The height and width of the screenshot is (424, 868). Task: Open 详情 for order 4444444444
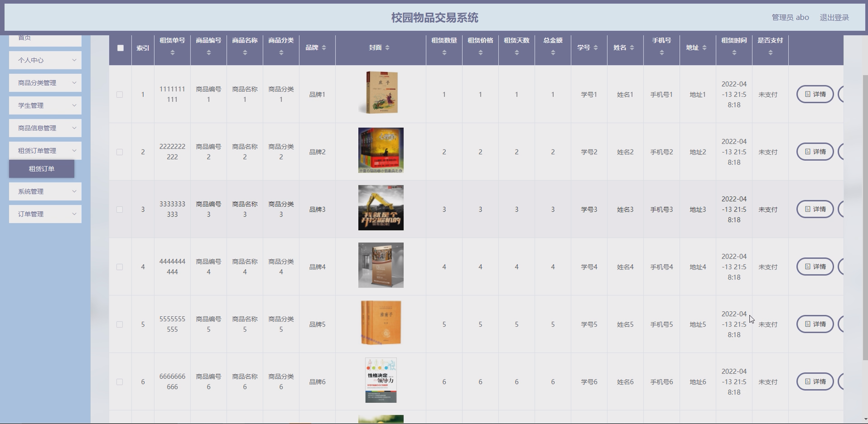pyautogui.click(x=815, y=267)
